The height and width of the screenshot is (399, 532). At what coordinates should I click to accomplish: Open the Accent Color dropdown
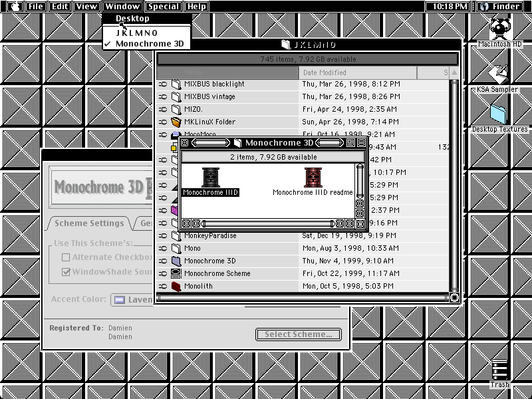pyautogui.click(x=132, y=300)
